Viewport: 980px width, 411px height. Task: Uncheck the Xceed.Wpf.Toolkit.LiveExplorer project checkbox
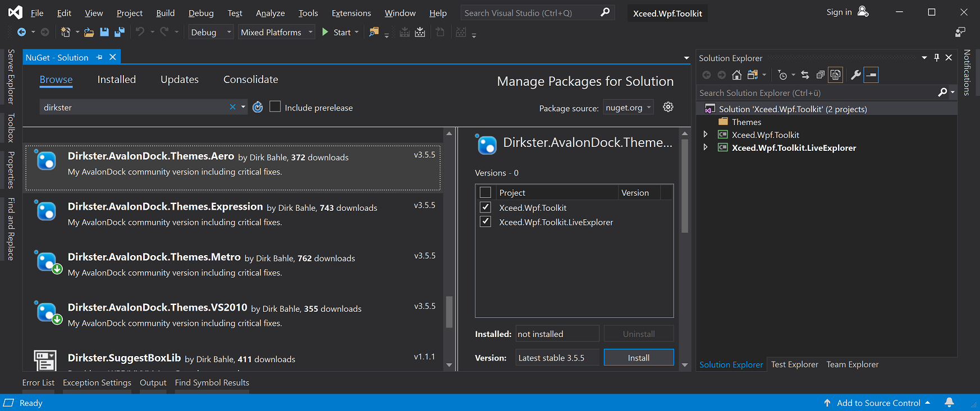click(x=486, y=222)
